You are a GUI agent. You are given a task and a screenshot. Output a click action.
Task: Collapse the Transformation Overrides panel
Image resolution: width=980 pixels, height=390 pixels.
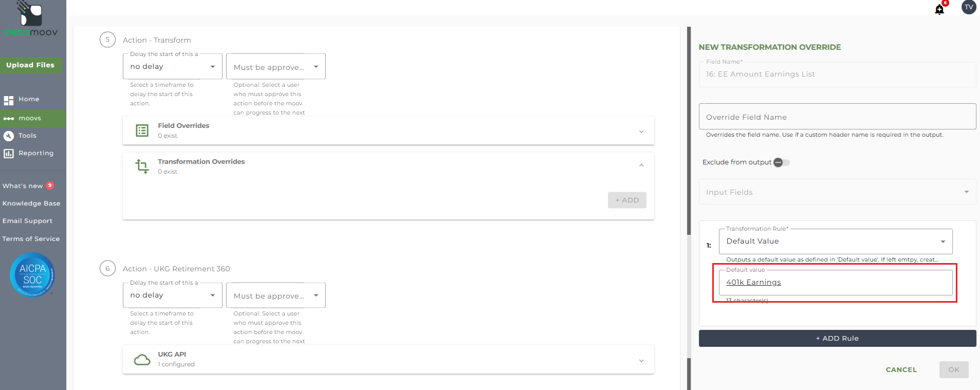(x=641, y=165)
